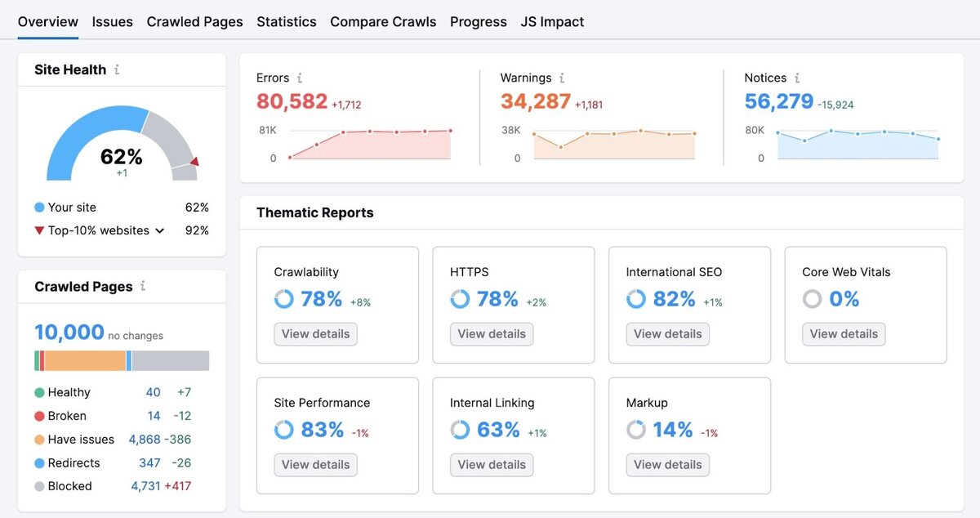Viewport: 980px width, 518px height.
Task: View details for Site Performance
Action: pyautogui.click(x=315, y=465)
